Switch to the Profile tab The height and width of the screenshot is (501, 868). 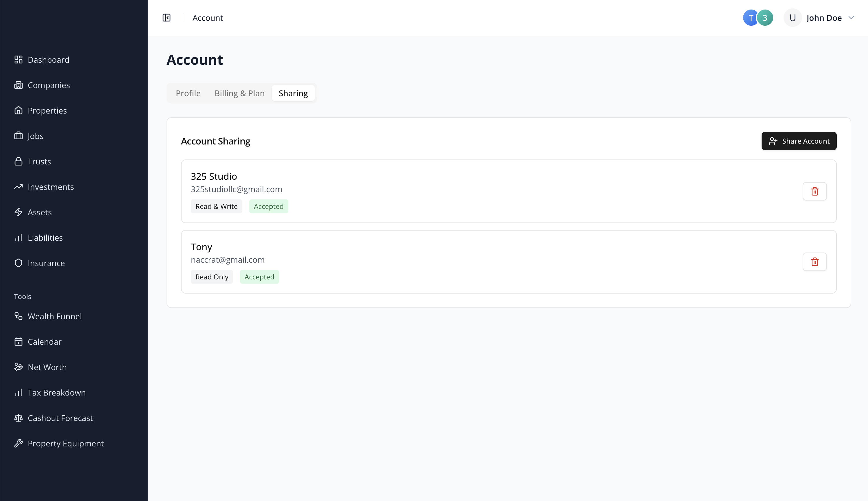[188, 93]
